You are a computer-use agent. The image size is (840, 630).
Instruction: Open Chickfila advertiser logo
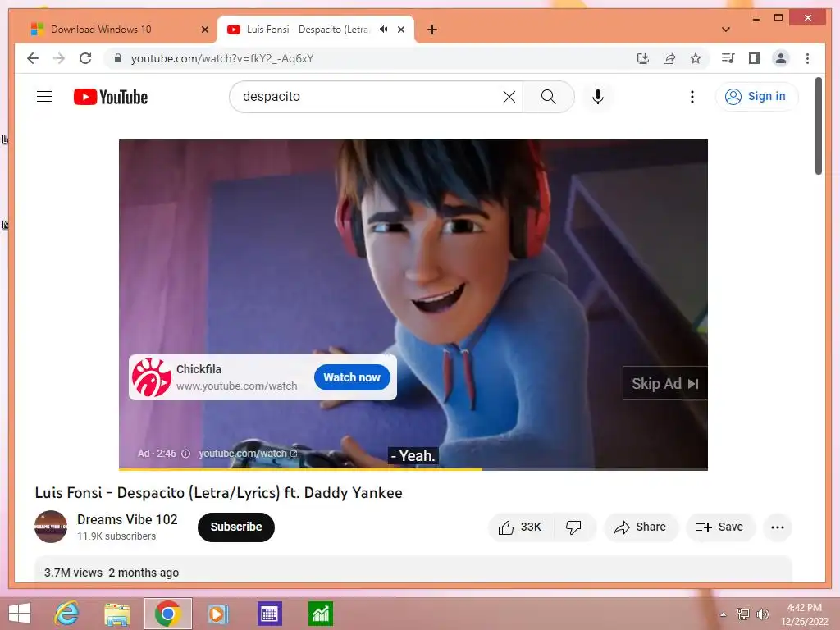(152, 377)
